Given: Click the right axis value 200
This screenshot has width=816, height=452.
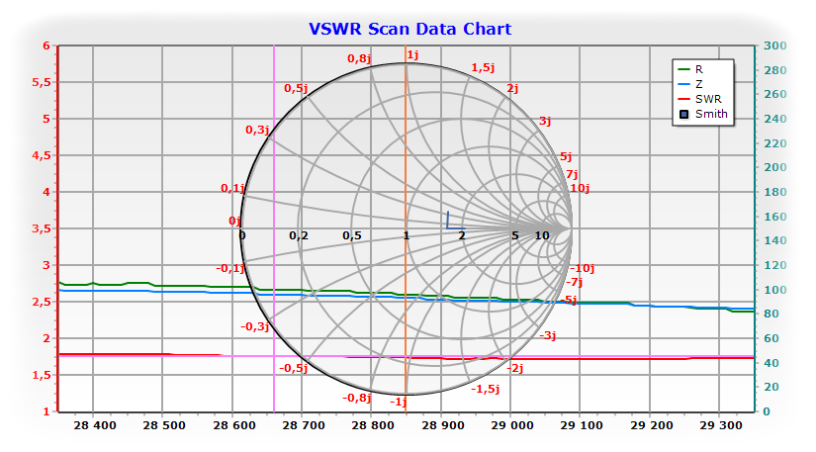Looking at the screenshot, I should [775, 167].
